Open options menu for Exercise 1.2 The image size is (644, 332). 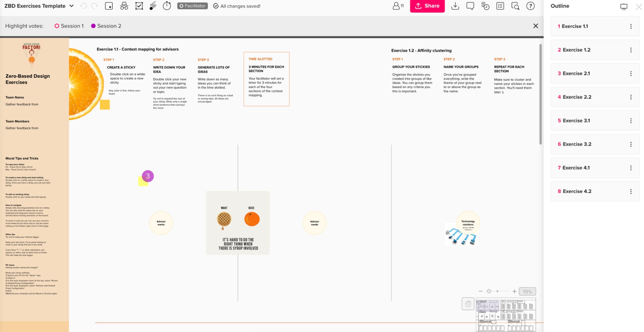[x=631, y=50]
